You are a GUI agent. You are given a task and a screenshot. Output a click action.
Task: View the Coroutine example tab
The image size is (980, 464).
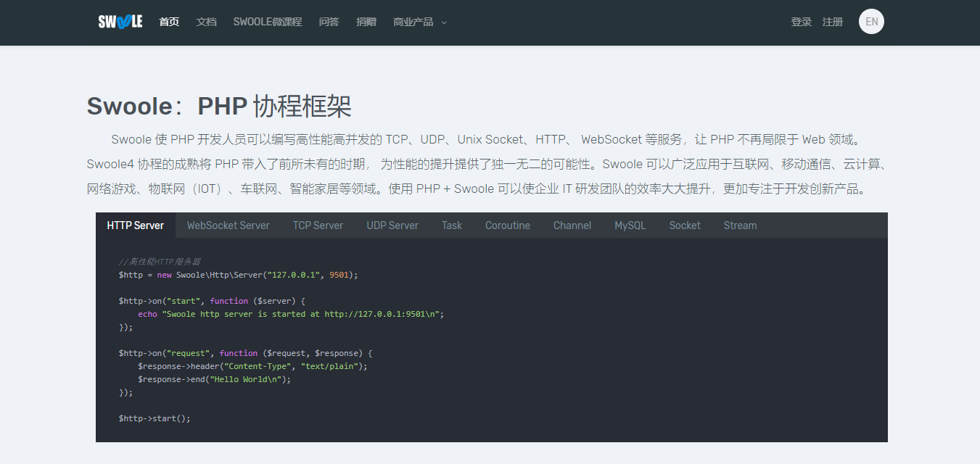click(508, 225)
